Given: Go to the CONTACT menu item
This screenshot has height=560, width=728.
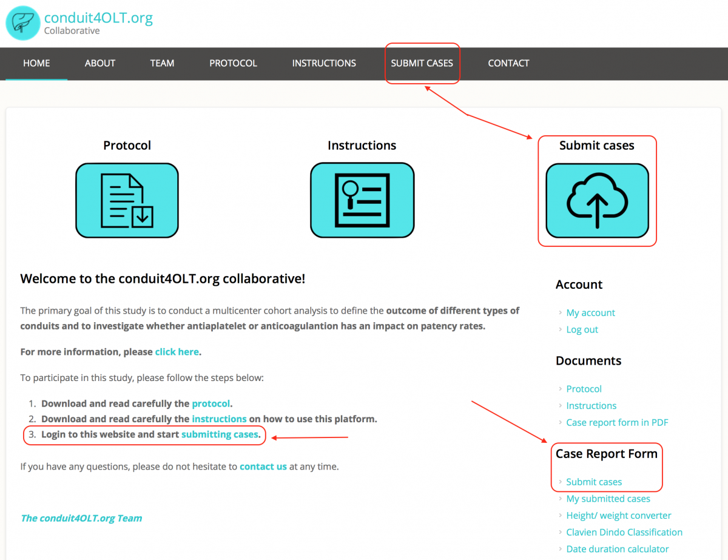Looking at the screenshot, I should coord(508,63).
